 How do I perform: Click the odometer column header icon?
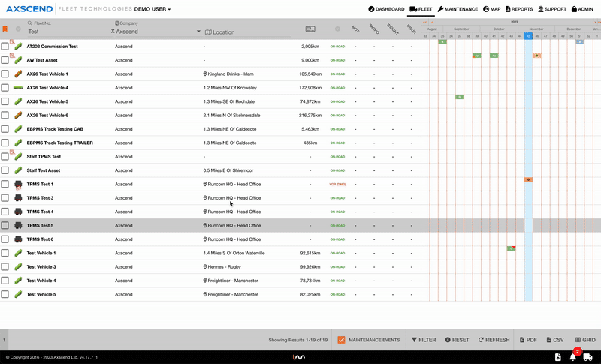click(x=310, y=29)
